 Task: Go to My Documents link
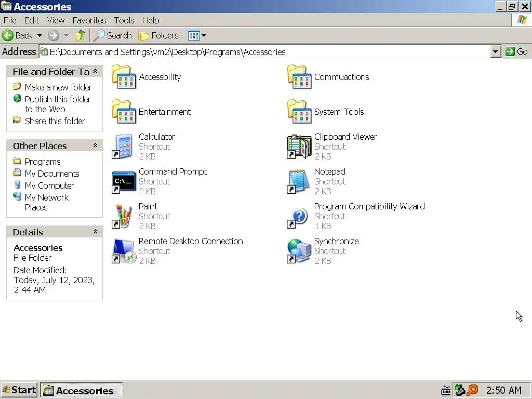click(52, 174)
